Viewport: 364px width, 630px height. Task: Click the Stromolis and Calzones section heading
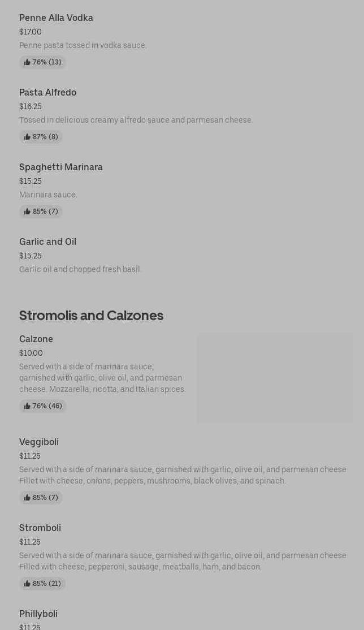coord(91,316)
